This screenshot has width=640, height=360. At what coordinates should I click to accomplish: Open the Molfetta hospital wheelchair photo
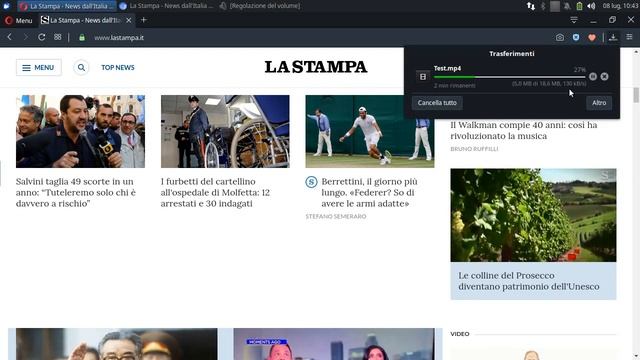point(225,131)
